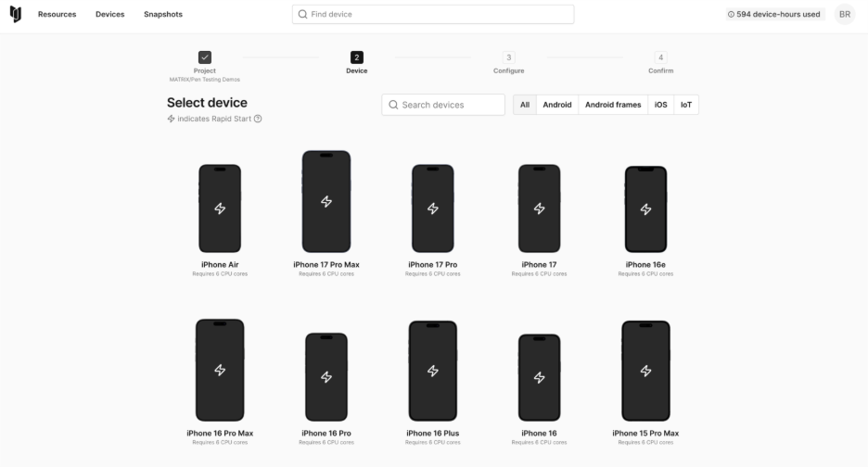
Task: Select the iPhone Air device image
Action: pos(220,208)
